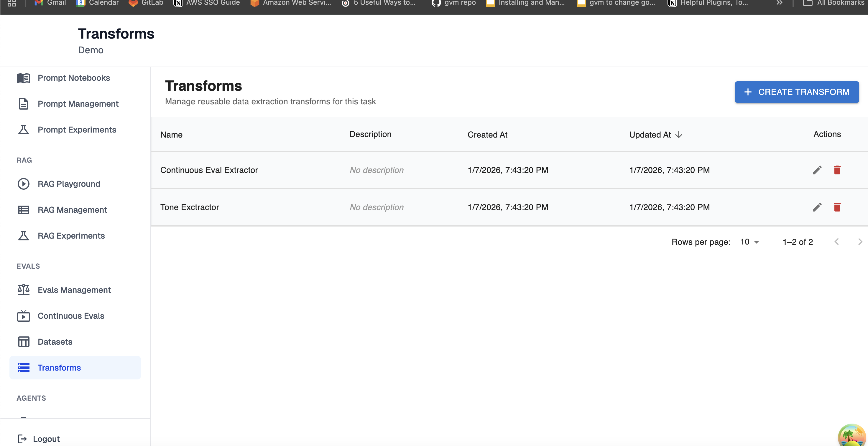Sort the table by Name column
The image size is (868, 446).
(171, 135)
